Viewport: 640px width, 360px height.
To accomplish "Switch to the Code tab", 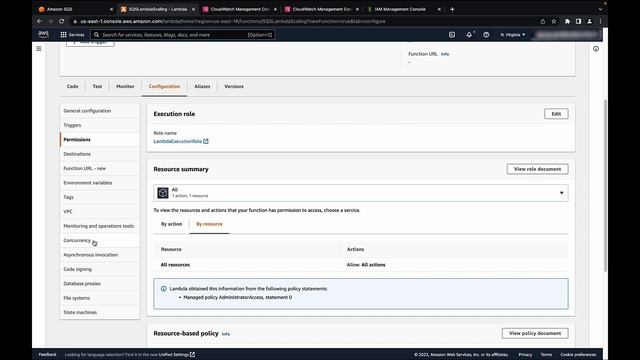I will pyautogui.click(x=72, y=87).
